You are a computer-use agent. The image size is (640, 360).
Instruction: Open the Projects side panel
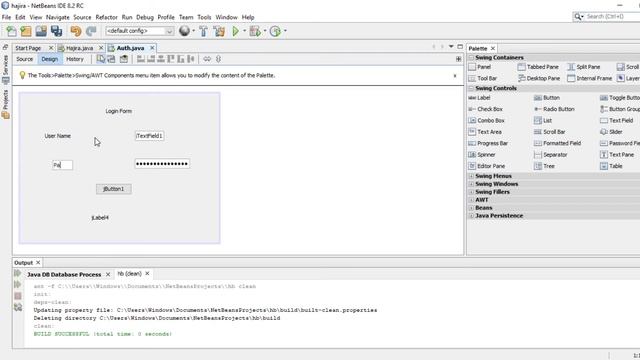tap(5, 104)
